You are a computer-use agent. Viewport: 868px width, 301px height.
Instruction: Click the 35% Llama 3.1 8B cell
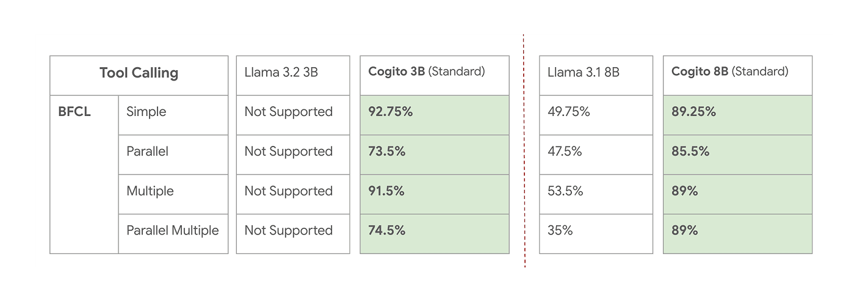point(560,231)
